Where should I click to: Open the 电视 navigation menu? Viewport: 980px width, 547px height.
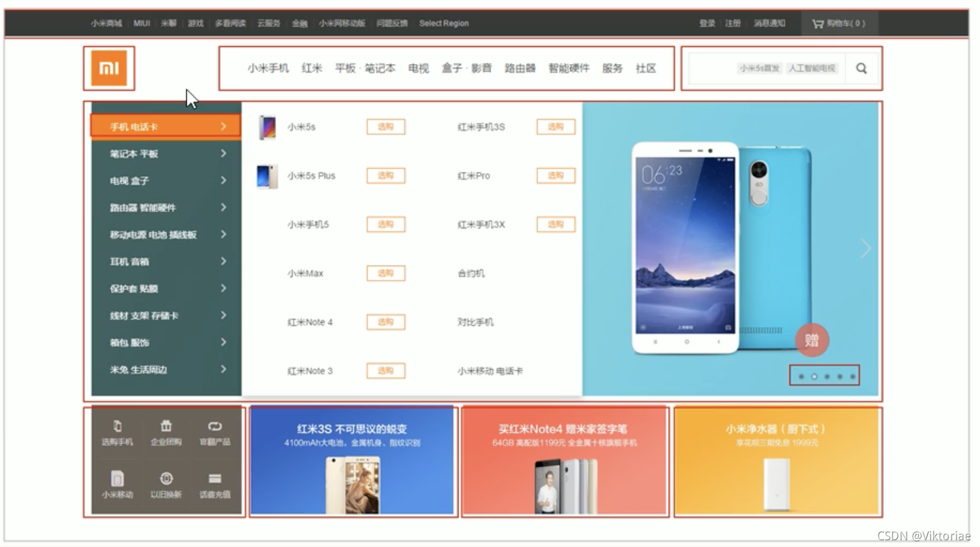pos(419,68)
